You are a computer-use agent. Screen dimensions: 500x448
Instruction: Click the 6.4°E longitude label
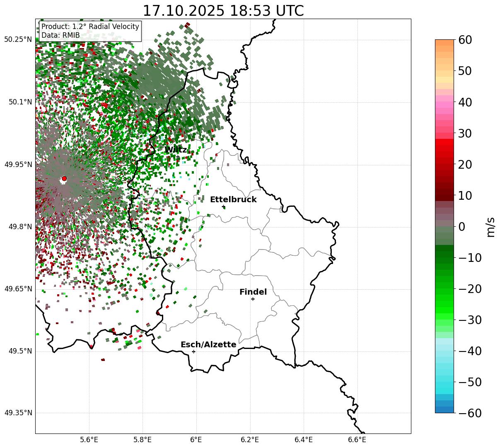303,439
